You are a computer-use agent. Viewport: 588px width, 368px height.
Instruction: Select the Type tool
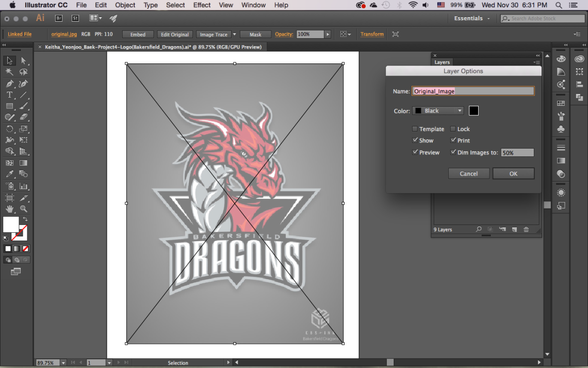9,95
